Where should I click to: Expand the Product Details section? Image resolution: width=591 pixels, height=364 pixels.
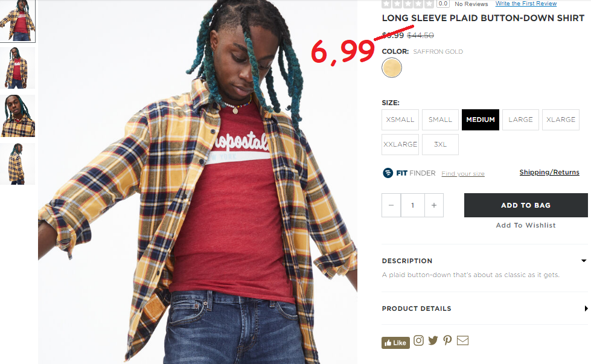(x=485, y=308)
